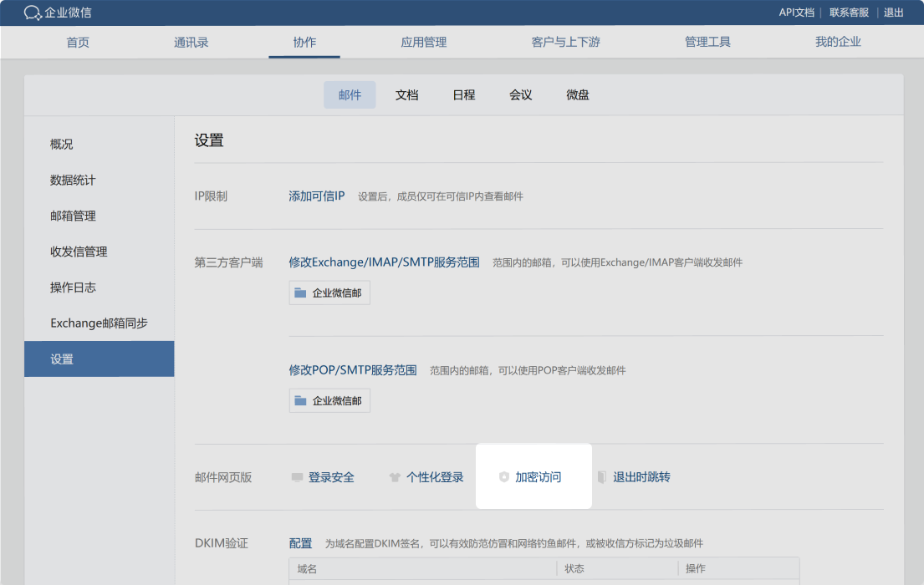
Task: Open the 个性化登录 setting
Action: click(x=435, y=477)
